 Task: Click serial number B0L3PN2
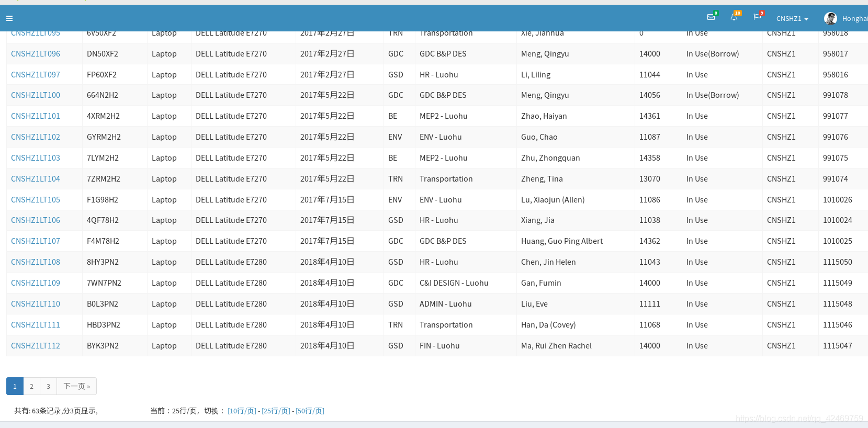coord(103,304)
